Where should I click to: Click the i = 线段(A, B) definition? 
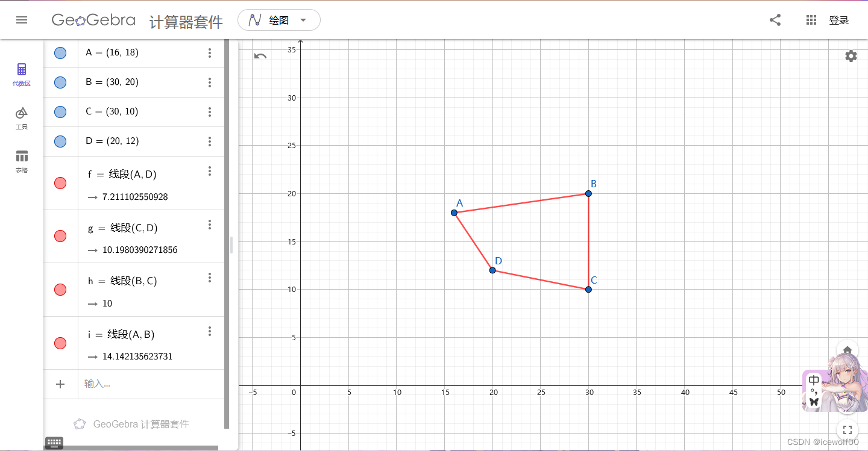[121, 335]
